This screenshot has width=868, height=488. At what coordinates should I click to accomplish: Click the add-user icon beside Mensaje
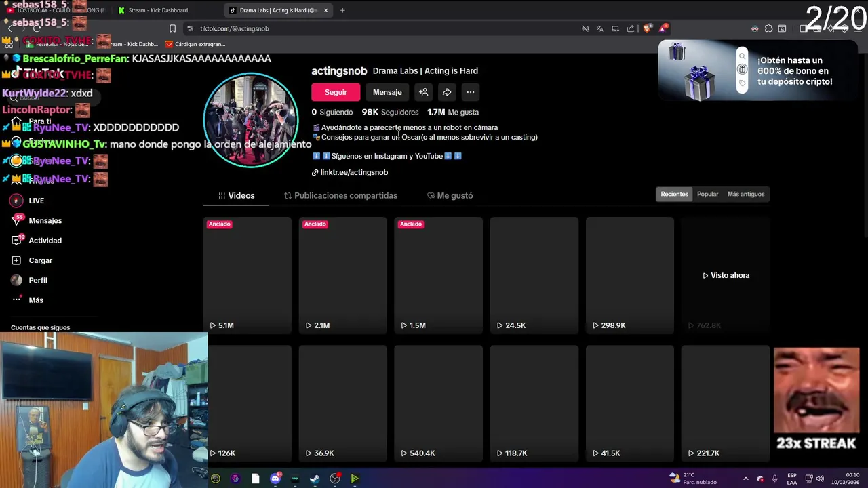pos(423,92)
